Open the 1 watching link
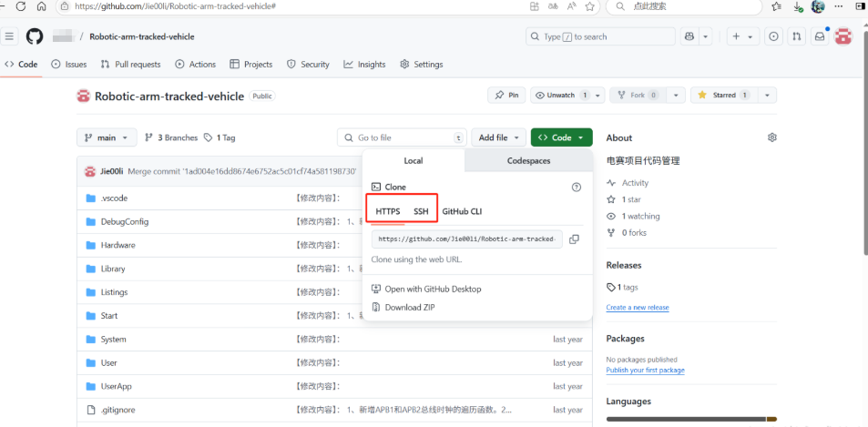 [x=633, y=217]
